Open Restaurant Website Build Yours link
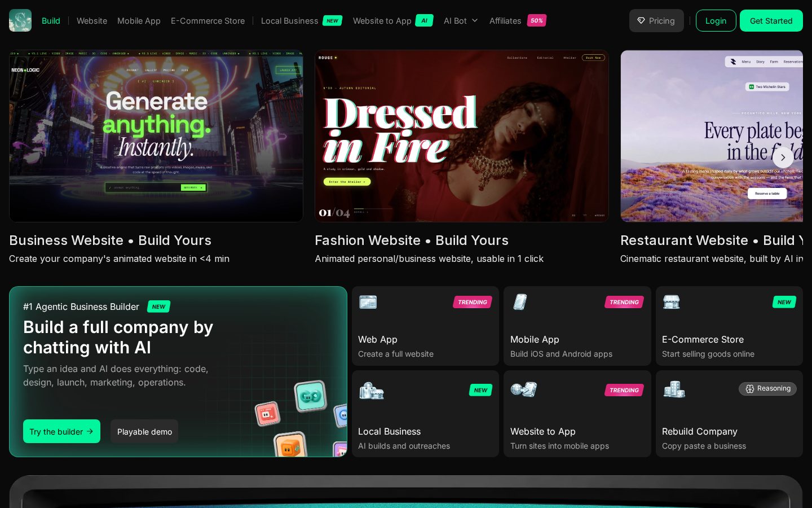This screenshot has width=812, height=508. pyautogui.click(x=712, y=240)
